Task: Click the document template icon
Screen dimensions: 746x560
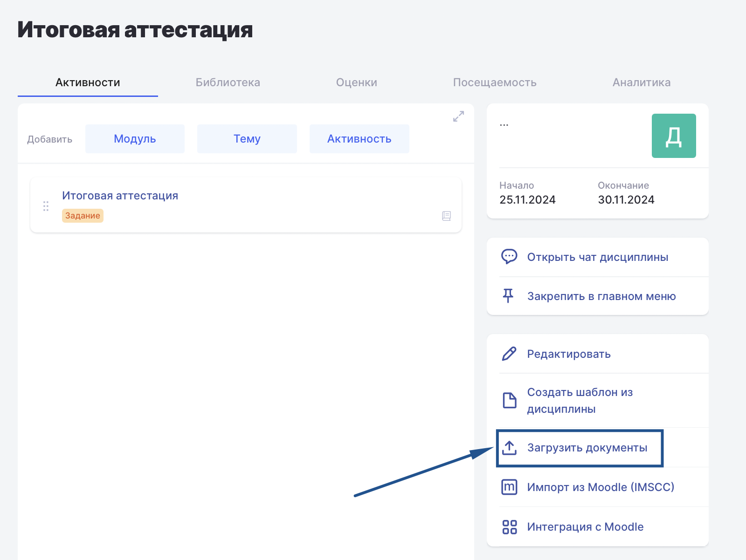Action: 509,400
